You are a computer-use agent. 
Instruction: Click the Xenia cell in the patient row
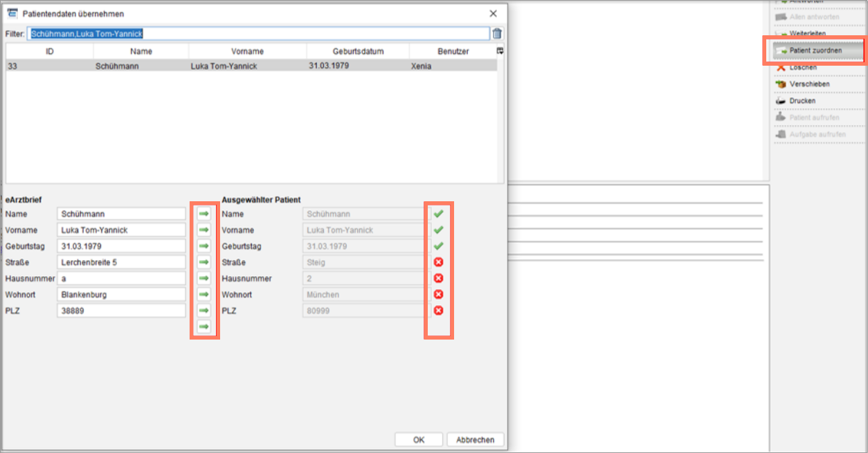pyautogui.click(x=453, y=66)
